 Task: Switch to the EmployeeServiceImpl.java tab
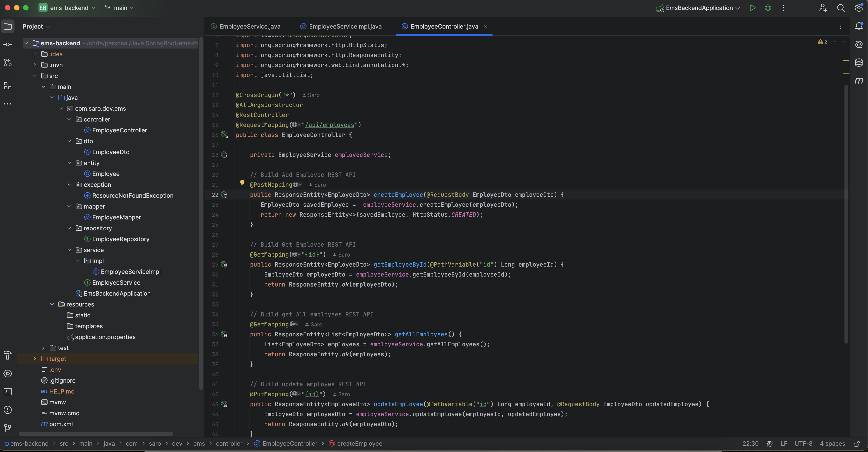click(x=345, y=26)
